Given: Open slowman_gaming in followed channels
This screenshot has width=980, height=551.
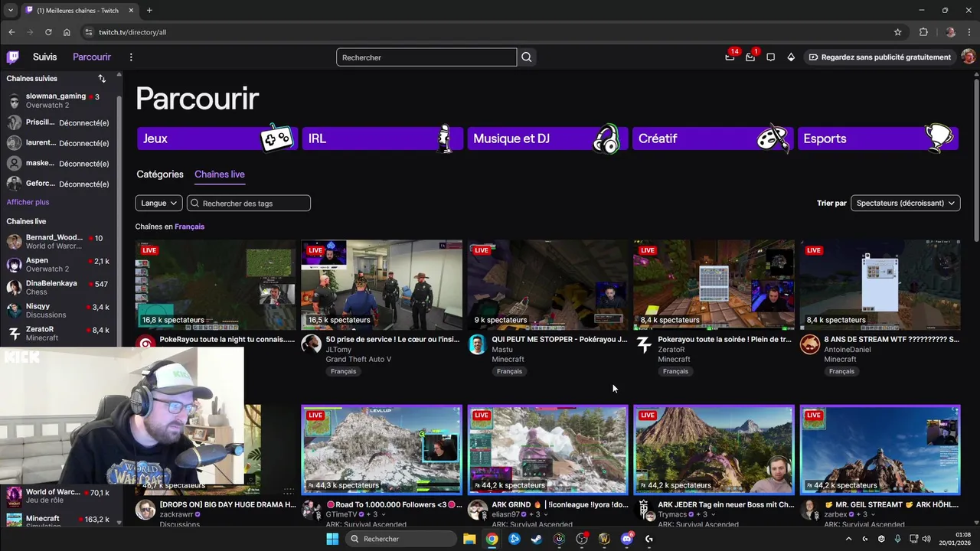Looking at the screenshot, I should tap(58, 100).
